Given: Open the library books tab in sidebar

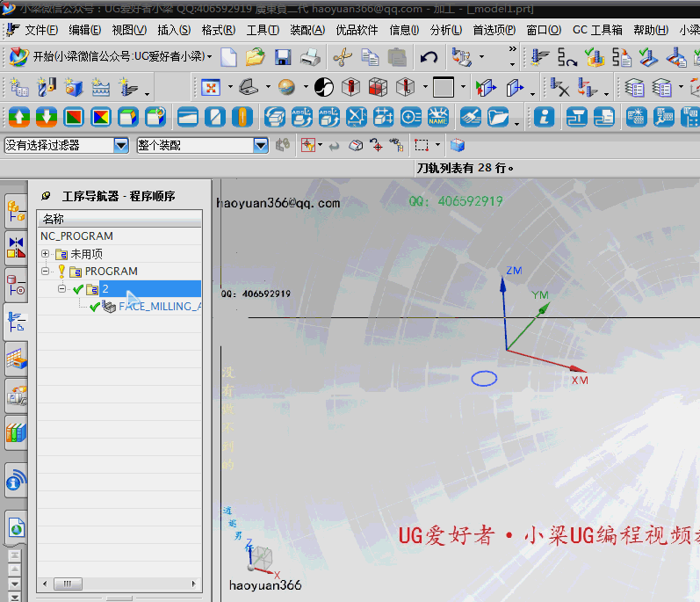Looking at the screenshot, I should [x=16, y=432].
